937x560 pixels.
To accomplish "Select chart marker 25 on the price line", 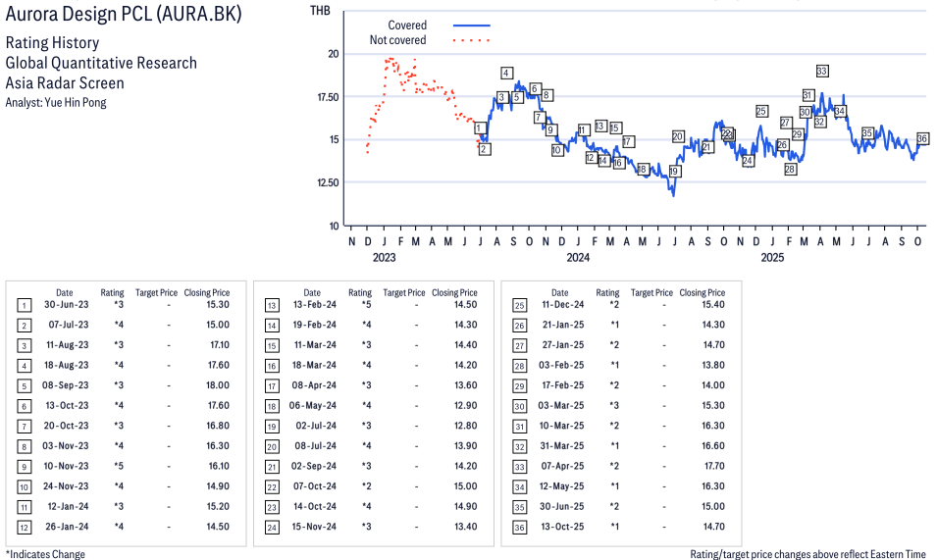I will click(x=761, y=111).
